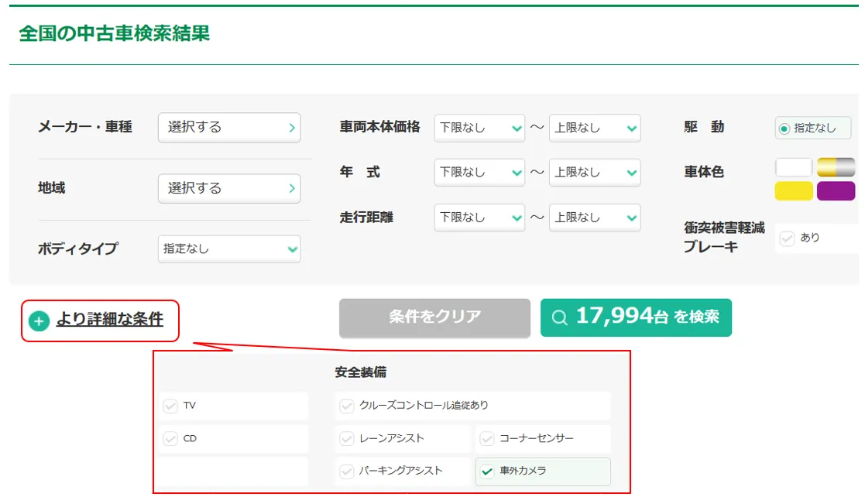The image size is (865, 504).
Task: Open 年式 upper limit dropdown
Action: 595,173
